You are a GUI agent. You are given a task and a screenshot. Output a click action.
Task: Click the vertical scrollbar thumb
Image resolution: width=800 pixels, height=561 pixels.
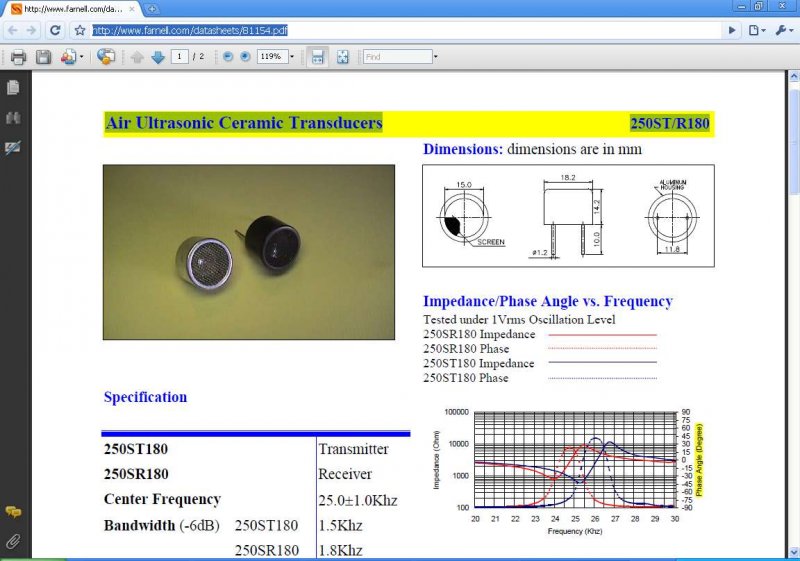[x=794, y=141]
